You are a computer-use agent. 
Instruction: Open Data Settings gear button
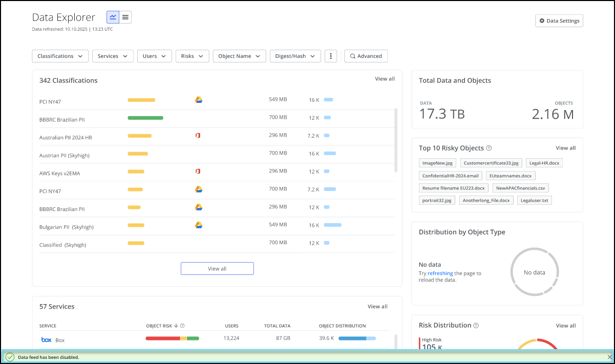coord(559,21)
